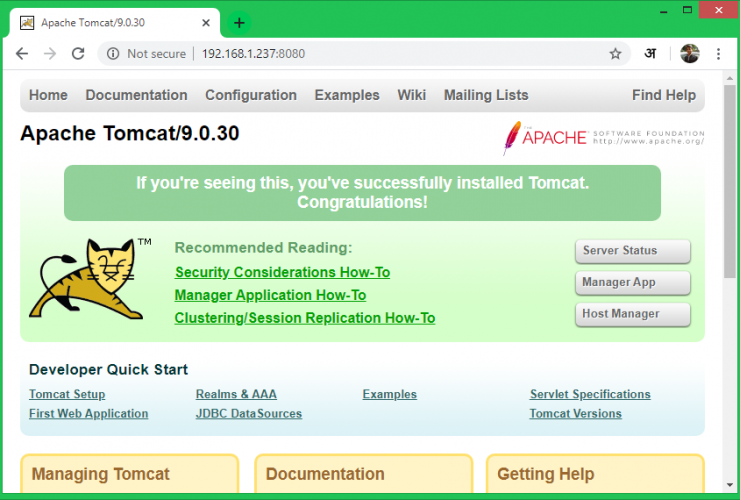740x500 pixels.
Task: Open the Manager App button
Action: [x=632, y=283]
